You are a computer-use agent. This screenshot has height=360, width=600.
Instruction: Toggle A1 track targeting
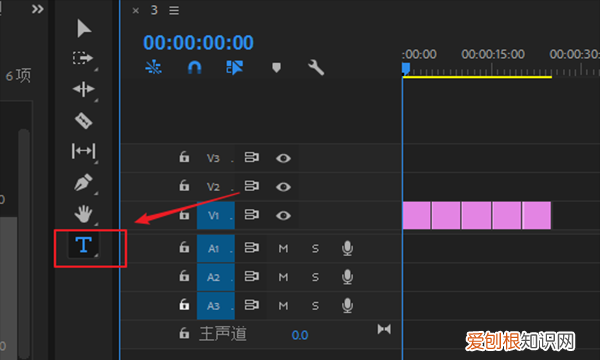click(x=216, y=249)
